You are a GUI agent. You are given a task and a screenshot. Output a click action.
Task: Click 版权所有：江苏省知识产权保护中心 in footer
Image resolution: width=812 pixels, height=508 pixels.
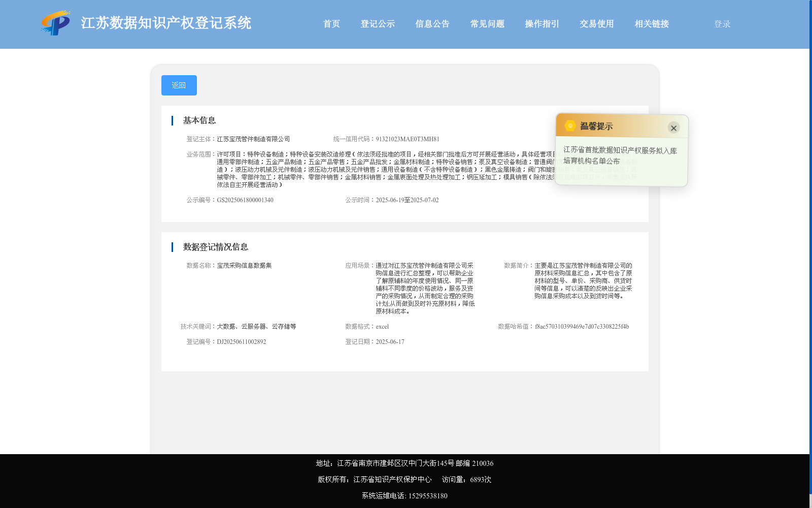[375, 480]
